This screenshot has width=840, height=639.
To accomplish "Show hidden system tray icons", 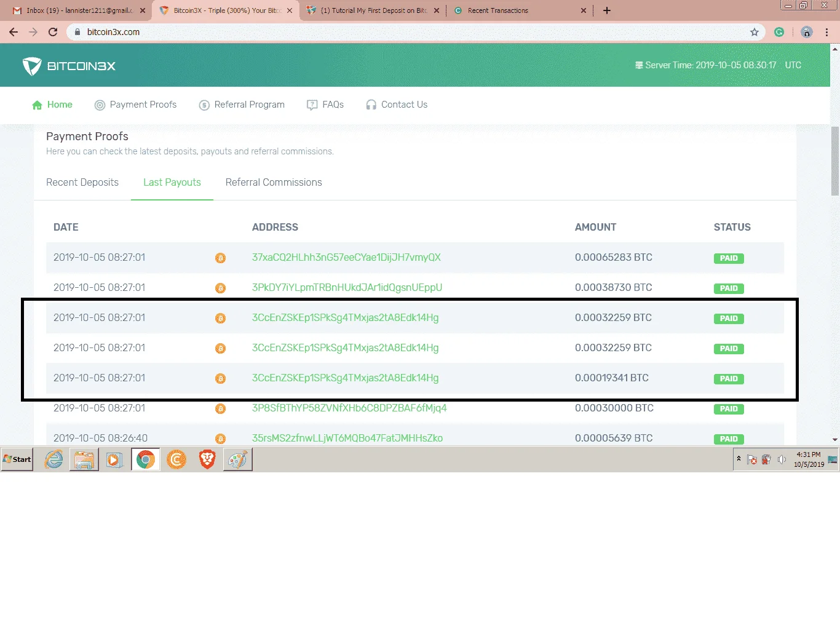I will [x=739, y=459].
